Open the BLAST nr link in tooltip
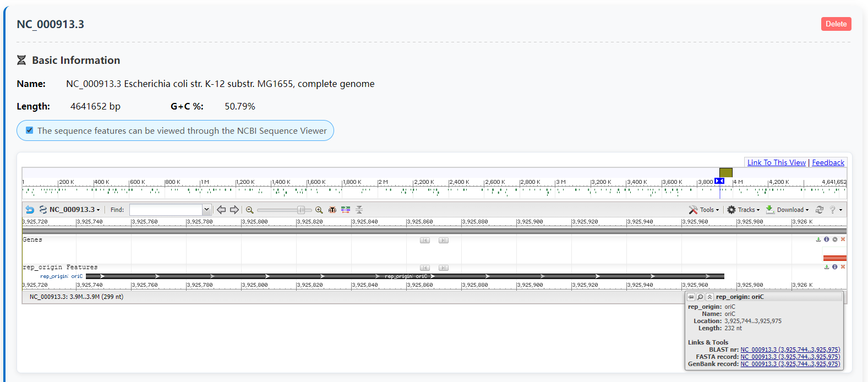Screen dimensions: 868x382 790,350
